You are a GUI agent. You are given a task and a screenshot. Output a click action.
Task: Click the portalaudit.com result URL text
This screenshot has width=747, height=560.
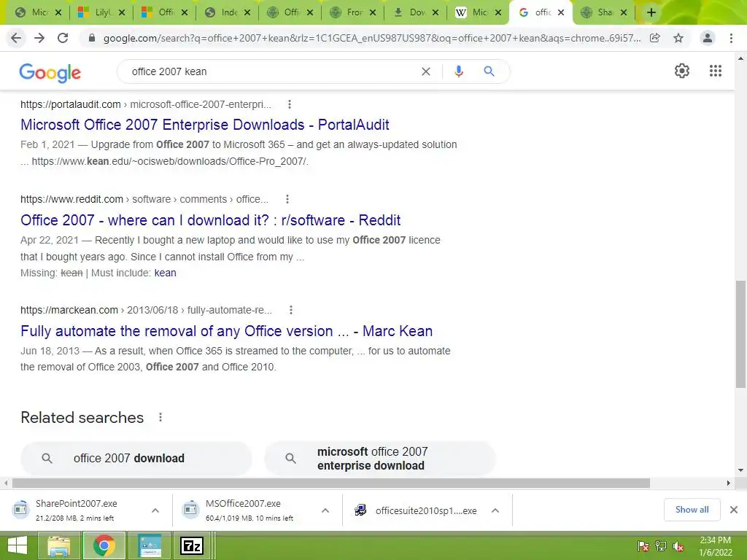click(146, 104)
